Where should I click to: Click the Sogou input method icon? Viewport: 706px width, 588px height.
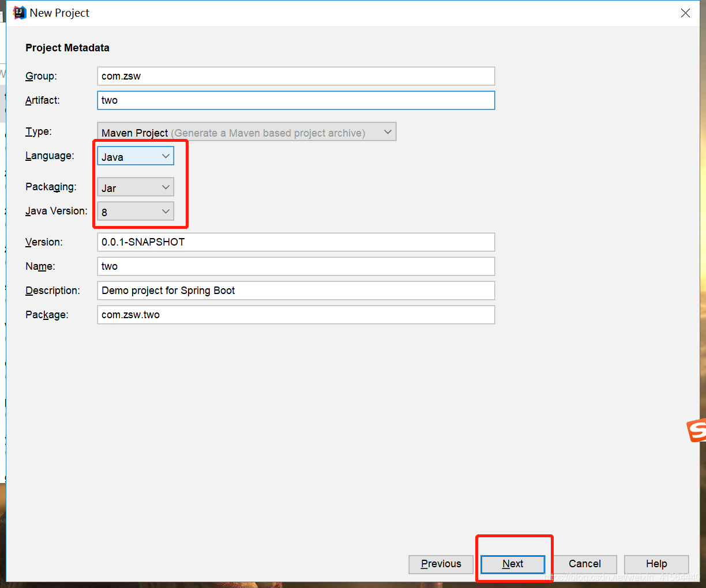coord(696,431)
